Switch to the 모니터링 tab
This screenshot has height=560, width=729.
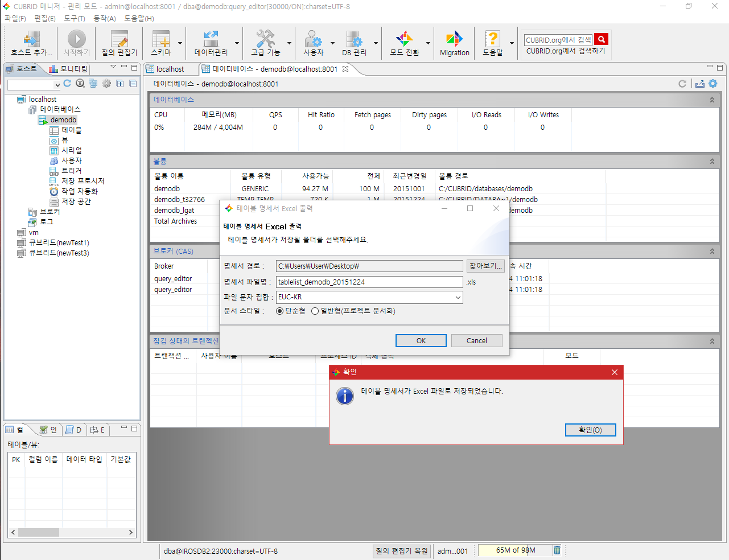68,69
